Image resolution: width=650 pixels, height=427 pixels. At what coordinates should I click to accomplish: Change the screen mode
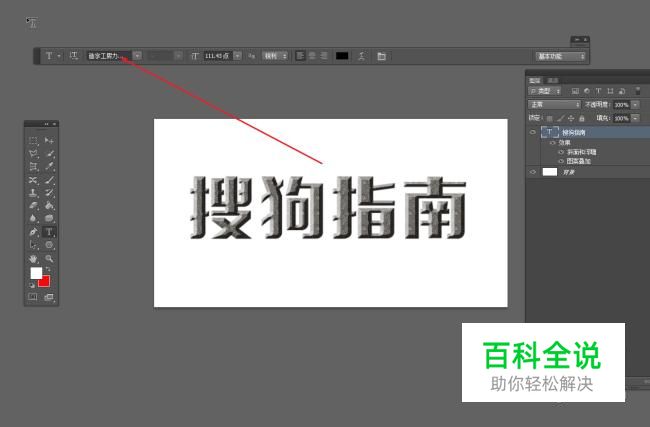[x=49, y=297]
